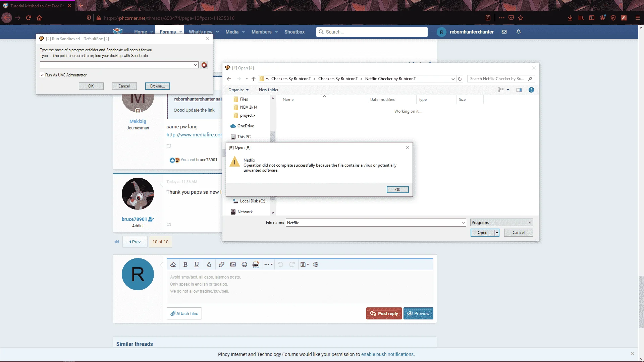Click the mediafire link in Makizig's post
The image size is (644, 362).
194,135
